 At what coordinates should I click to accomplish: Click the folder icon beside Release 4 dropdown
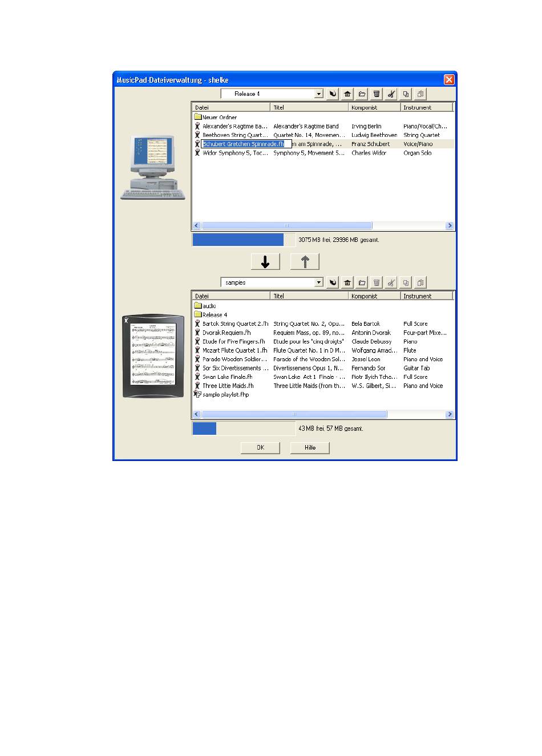(362, 94)
